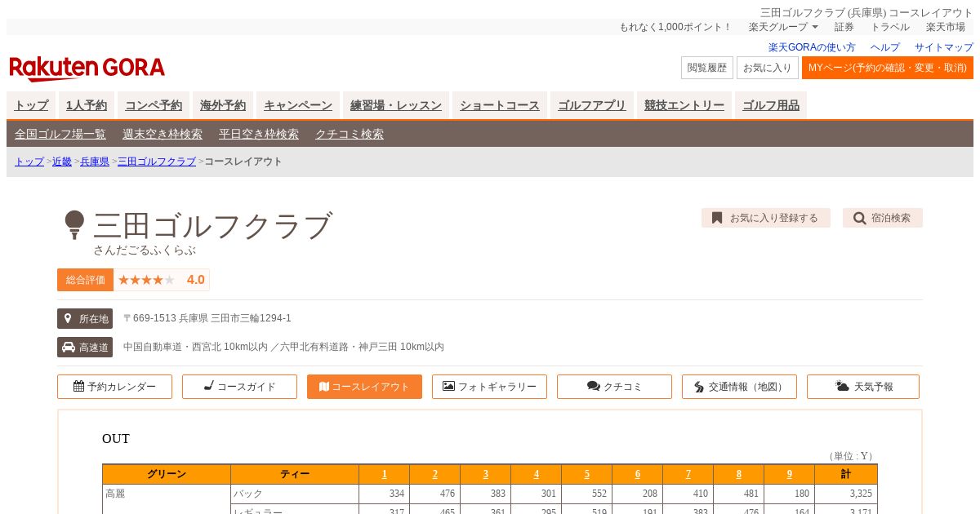Click breadcrumb link 兵庫県
This screenshot has height=514, width=980.
(x=95, y=162)
